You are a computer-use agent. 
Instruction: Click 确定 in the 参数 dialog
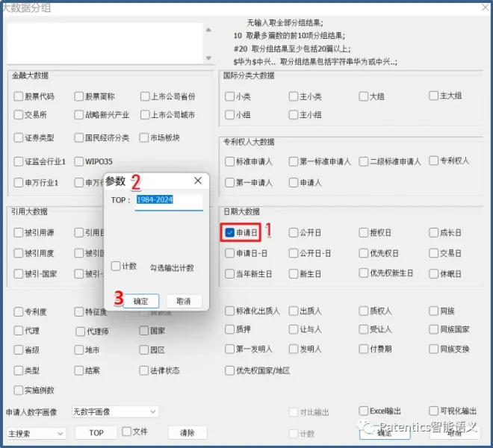(140, 301)
